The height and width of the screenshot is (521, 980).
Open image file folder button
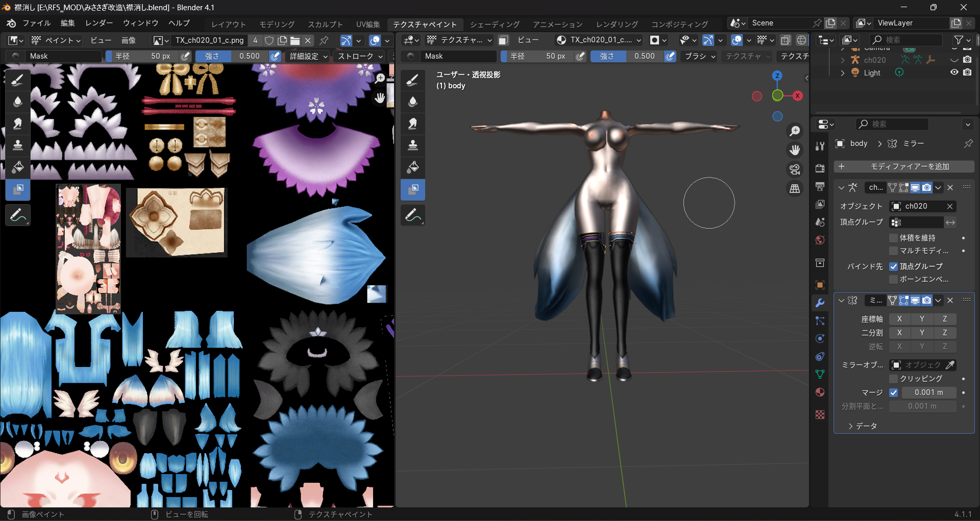coord(295,40)
